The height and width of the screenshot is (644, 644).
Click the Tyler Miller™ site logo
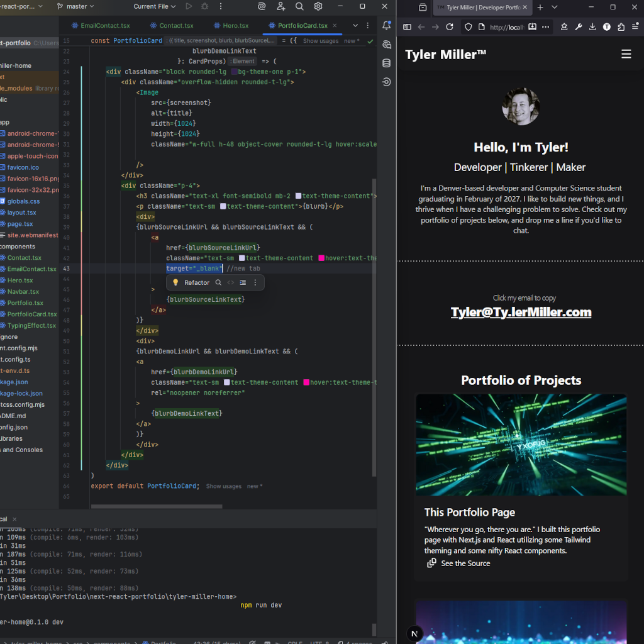[446, 55]
